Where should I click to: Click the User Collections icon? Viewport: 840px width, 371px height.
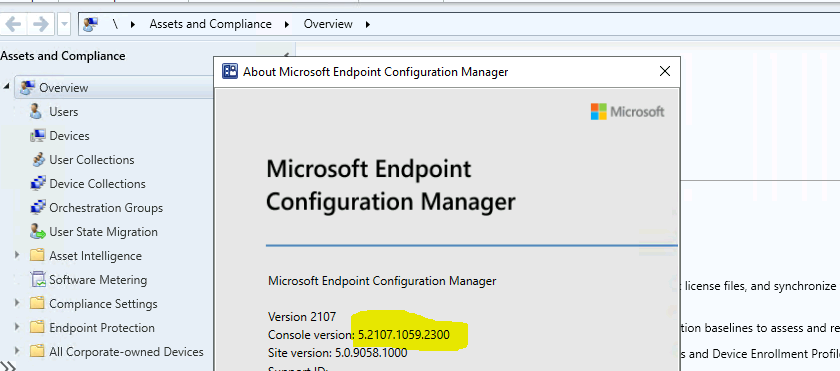pos(38,160)
